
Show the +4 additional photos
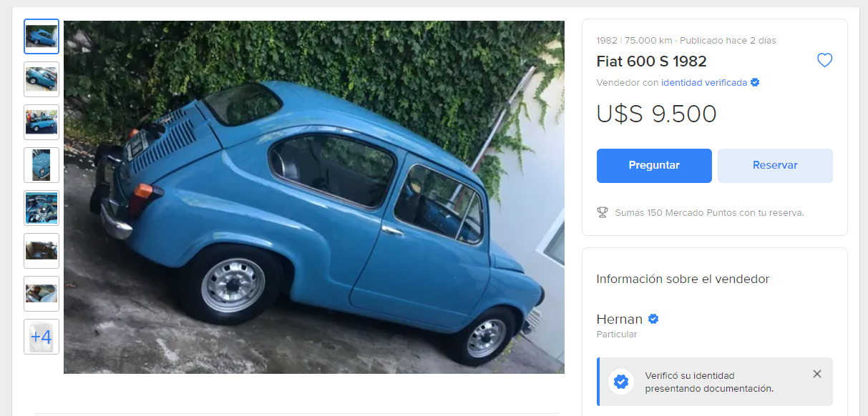pos(42,337)
